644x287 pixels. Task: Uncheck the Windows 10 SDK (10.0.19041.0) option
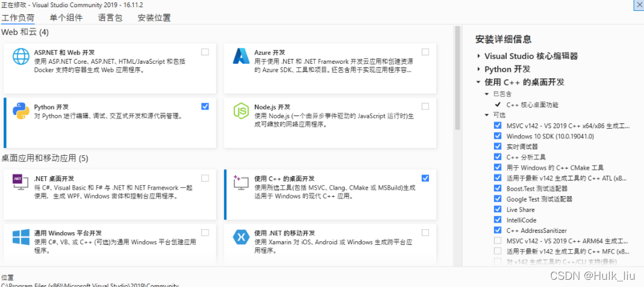pos(498,136)
